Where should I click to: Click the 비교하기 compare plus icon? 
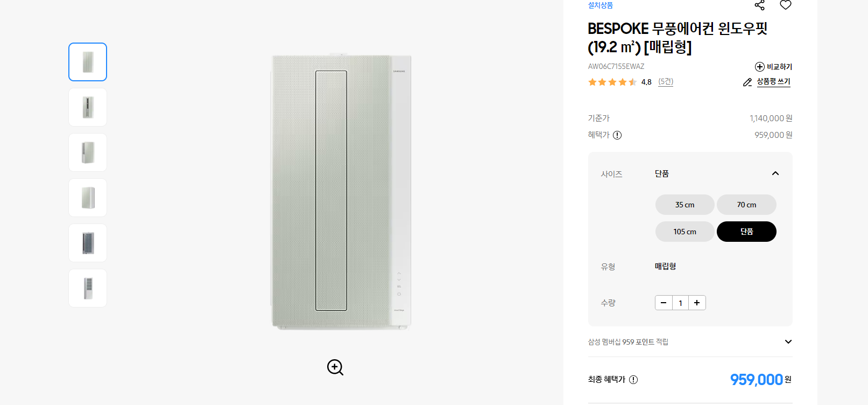tap(759, 66)
